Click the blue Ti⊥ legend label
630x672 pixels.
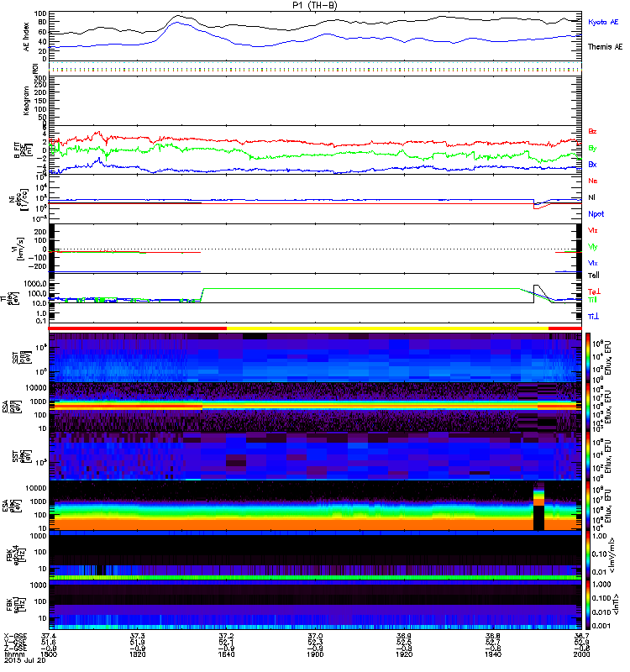click(x=593, y=317)
